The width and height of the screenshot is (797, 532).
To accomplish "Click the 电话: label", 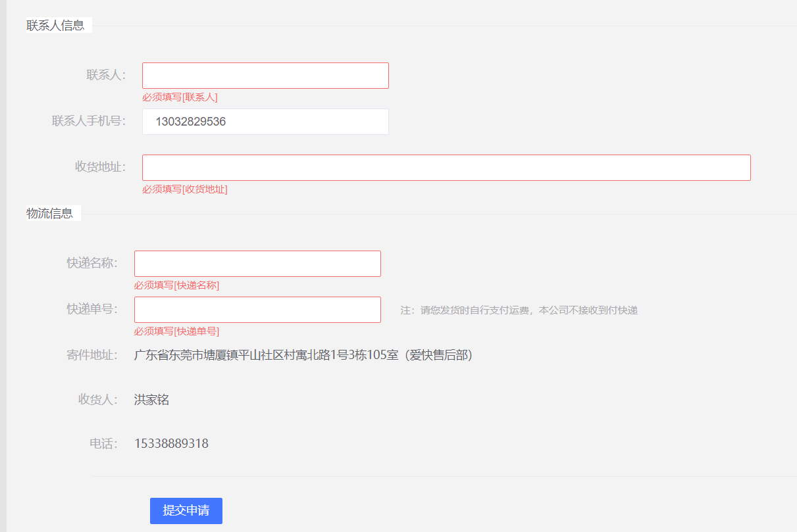I will coord(103,444).
